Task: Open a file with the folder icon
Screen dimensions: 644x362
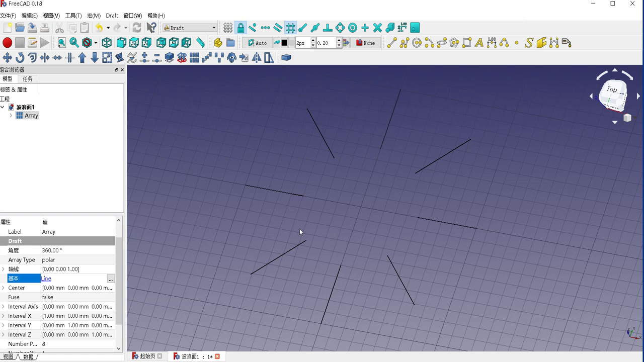Action: click(20, 28)
